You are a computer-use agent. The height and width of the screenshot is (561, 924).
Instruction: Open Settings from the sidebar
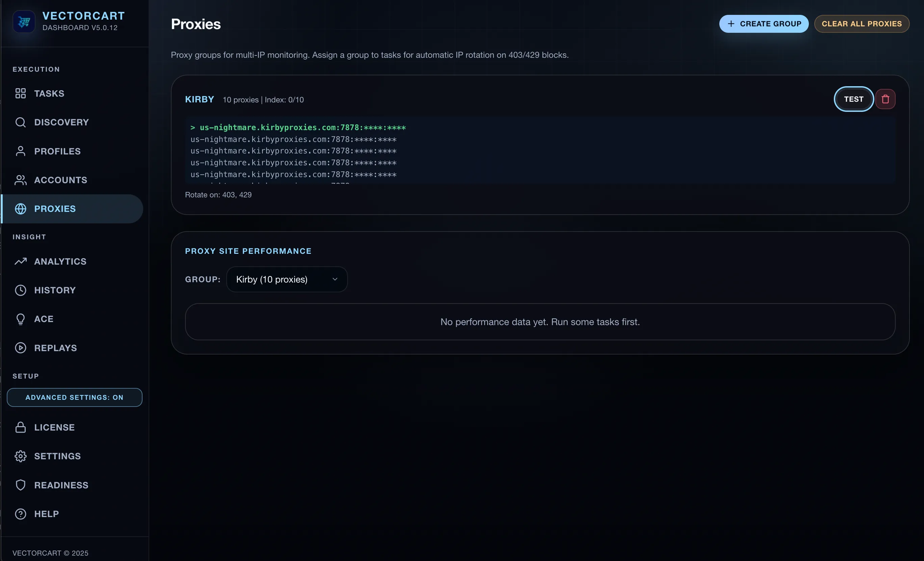[20, 456]
